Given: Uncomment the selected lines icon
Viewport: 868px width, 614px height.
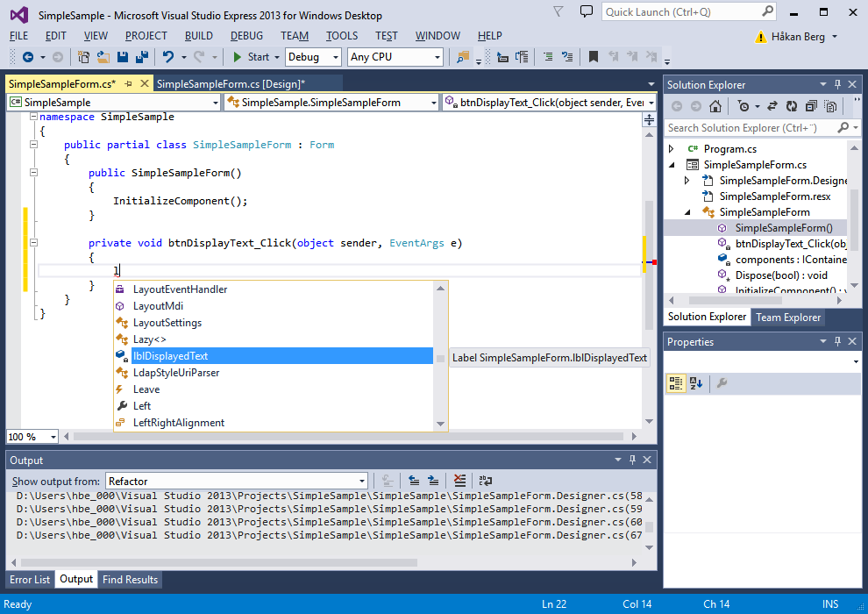Looking at the screenshot, I should 567,57.
